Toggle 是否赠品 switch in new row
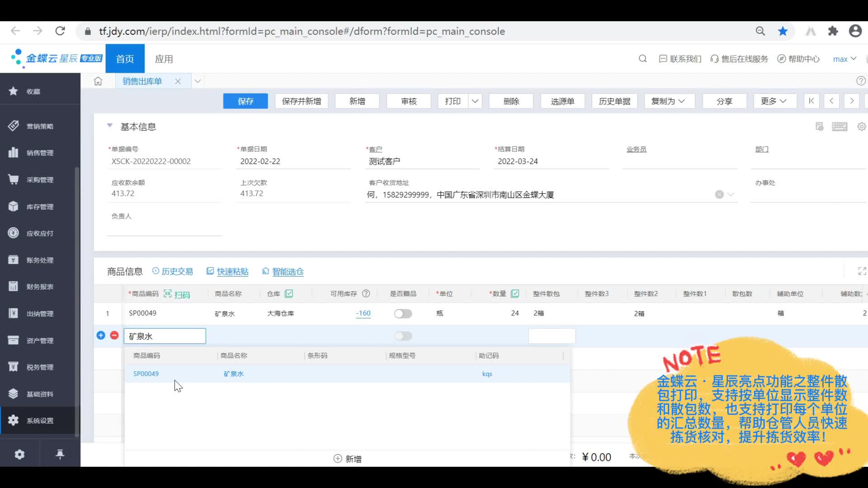 tap(403, 336)
